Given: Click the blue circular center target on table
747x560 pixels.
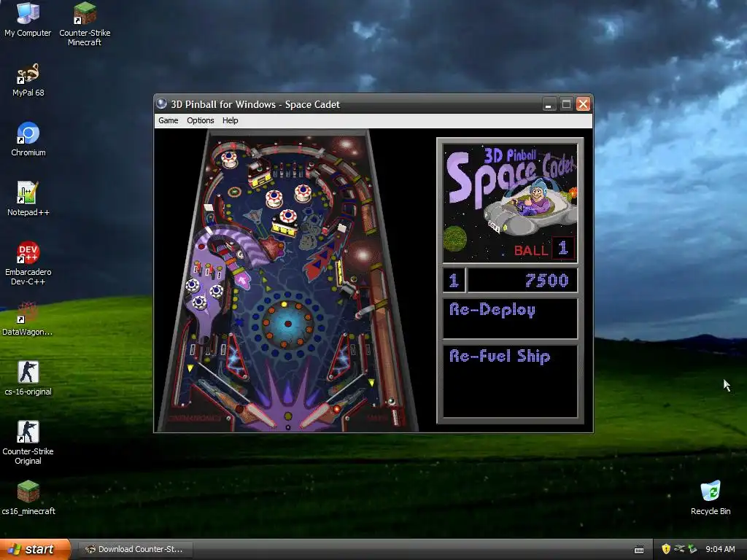Looking at the screenshot, I should [x=287, y=323].
